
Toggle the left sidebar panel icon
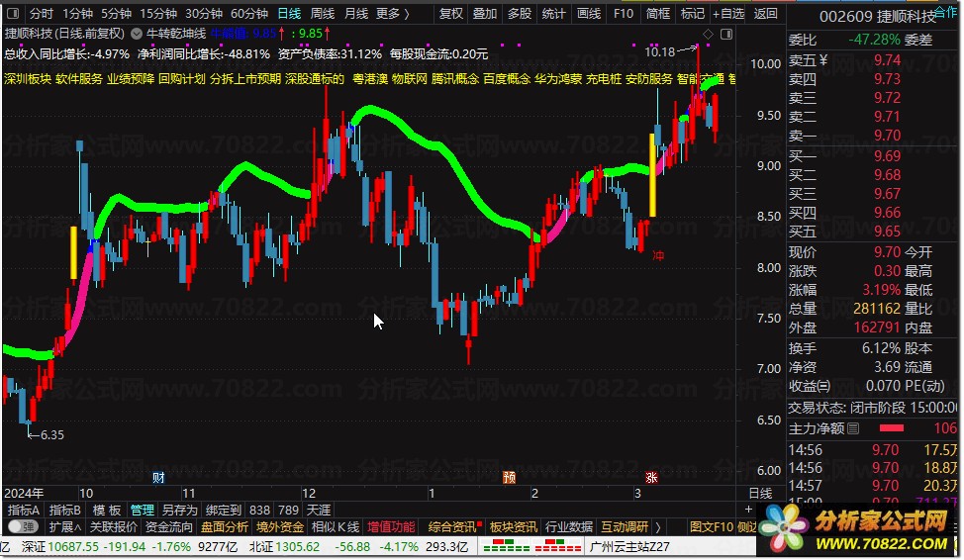(x=13, y=13)
